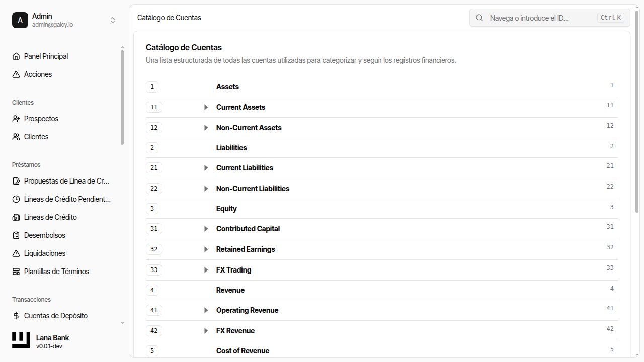Click the search field Navega o introduce el ID
The width and height of the screenshot is (644, 362).
[541, 18]
